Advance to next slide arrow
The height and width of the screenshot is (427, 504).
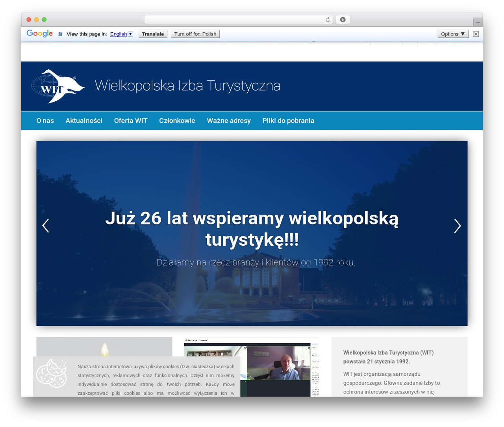coord(457,226)
